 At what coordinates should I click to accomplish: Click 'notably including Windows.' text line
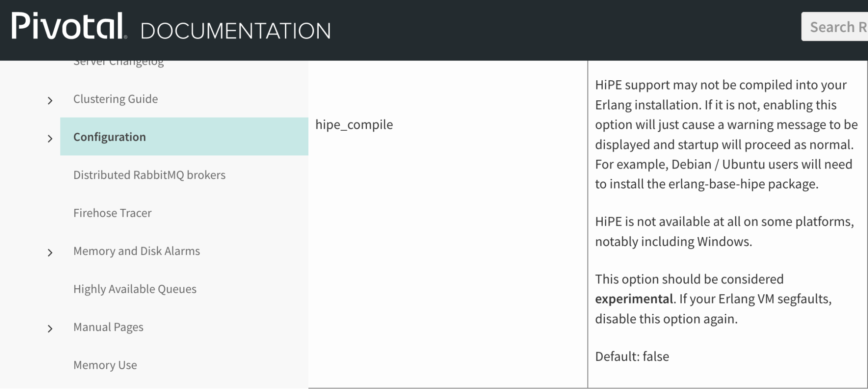pos(673,241)
